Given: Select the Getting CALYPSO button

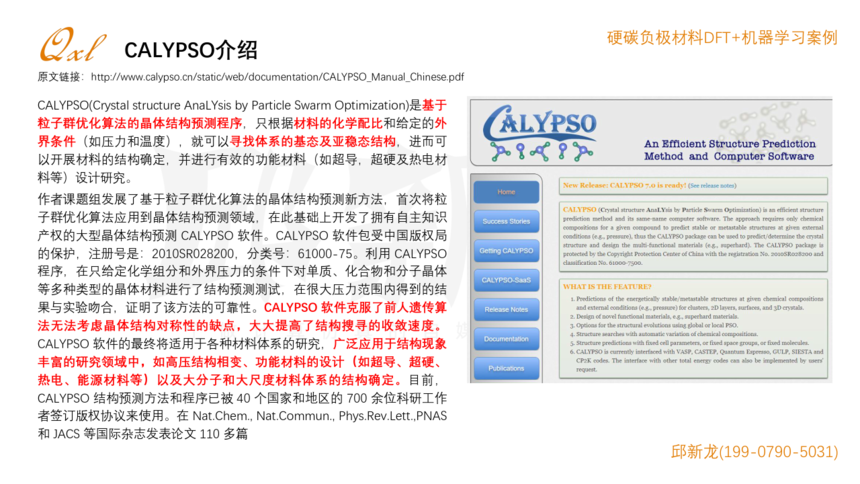Looking at the screenshot, I should pyautogui.click(x=506, y=251).
